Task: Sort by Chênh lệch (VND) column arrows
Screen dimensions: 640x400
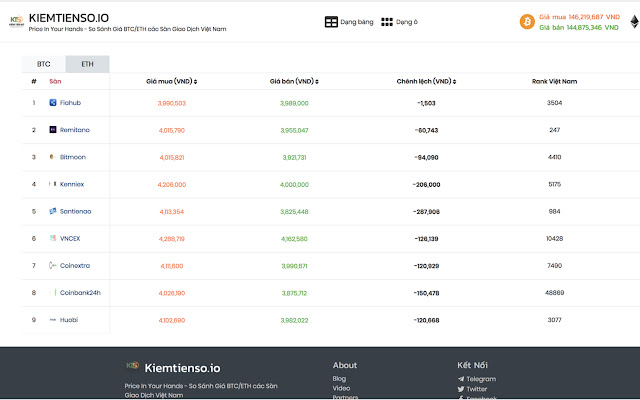Action: coord(454,82)
